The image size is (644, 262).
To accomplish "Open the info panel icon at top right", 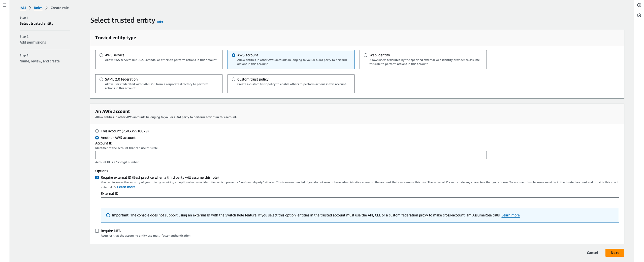I will (x=639, y=5).
